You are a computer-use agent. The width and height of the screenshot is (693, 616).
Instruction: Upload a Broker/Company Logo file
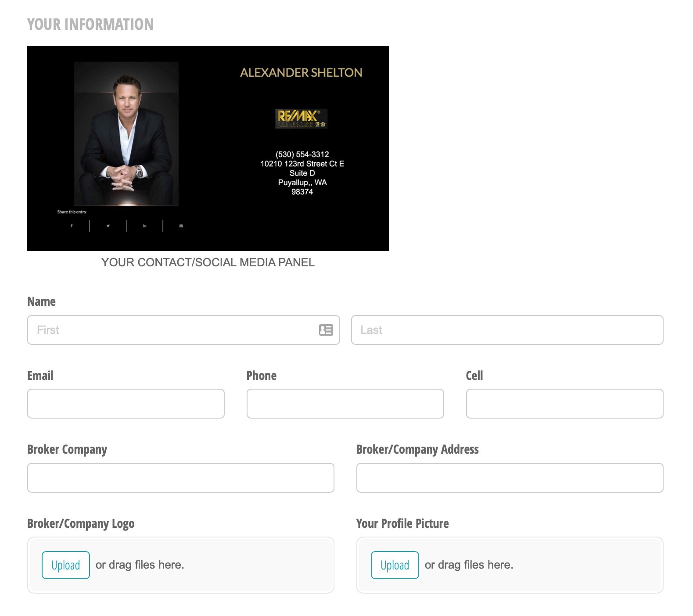coord(66,565)
